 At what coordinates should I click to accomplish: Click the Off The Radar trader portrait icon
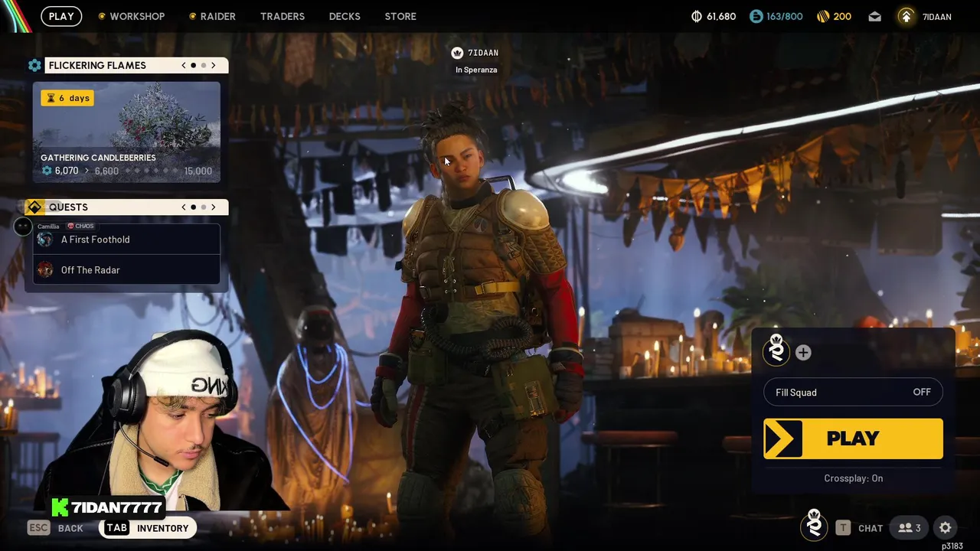(x=45, y=270)
